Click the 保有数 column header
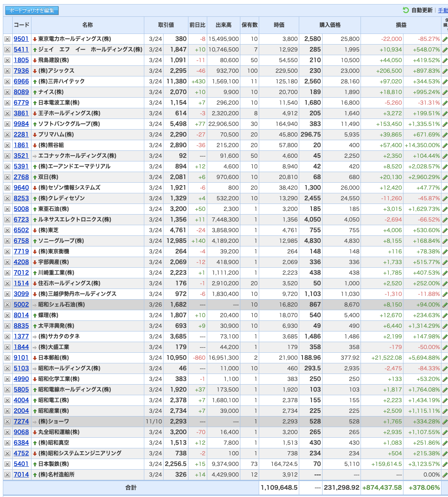The height and width of the screenshot is (497, 448). 249,25
